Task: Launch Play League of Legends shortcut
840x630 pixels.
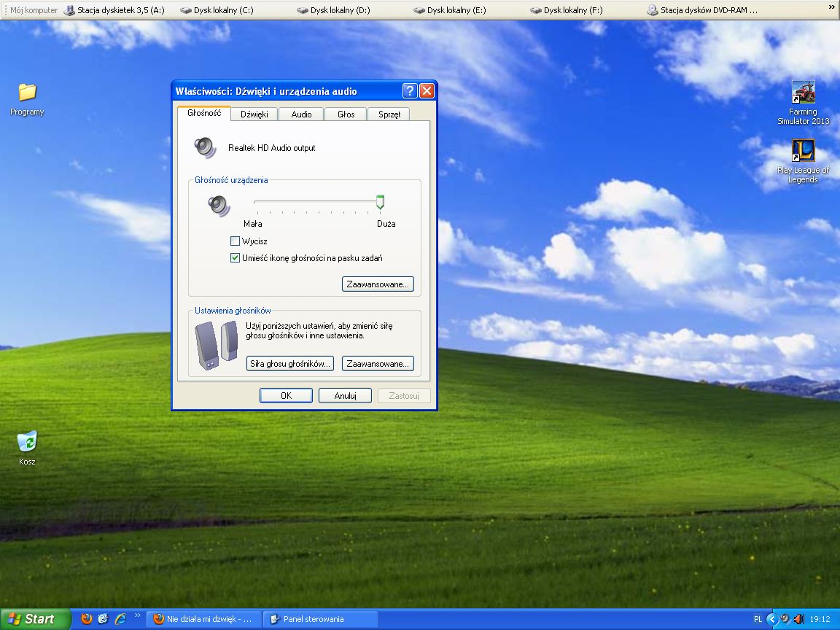Action: [x=803, y=161]
